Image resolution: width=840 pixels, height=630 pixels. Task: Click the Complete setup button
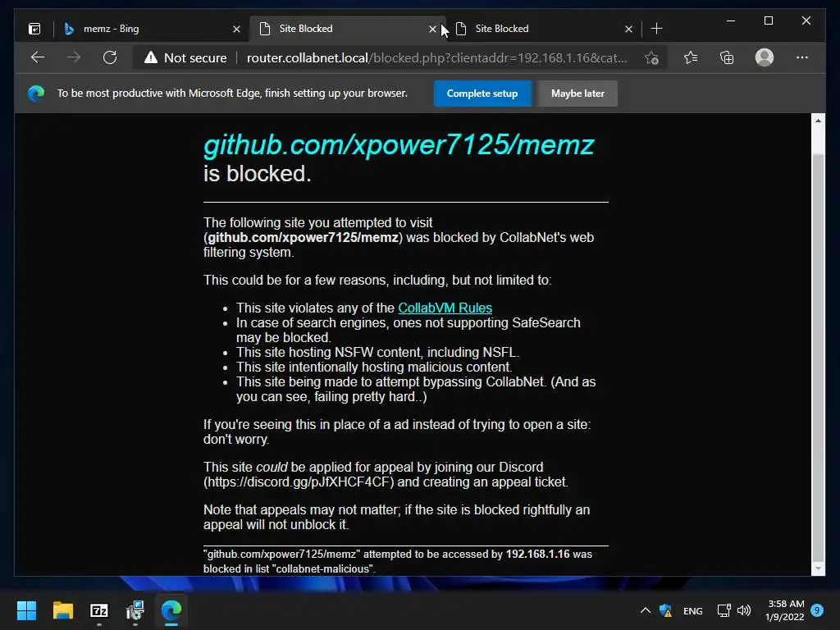point(482,94)
